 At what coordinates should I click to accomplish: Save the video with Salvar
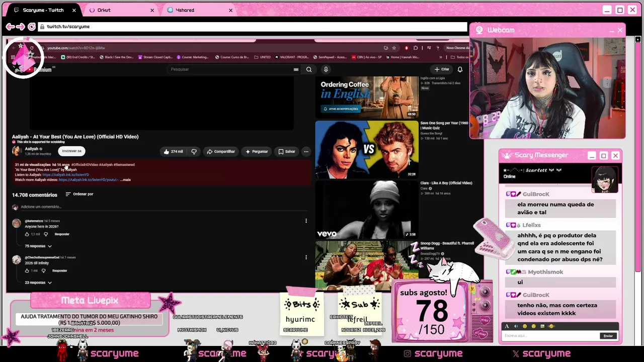[x=286, y=151]
